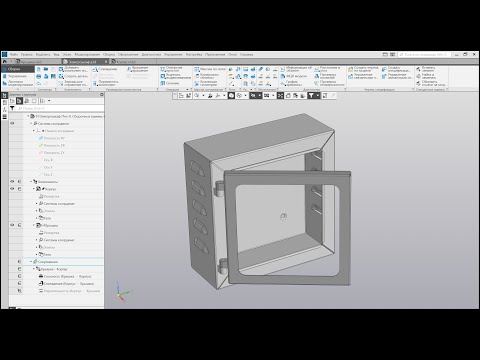Image resolution: width=480 pixels, height=360 pixels.
Task: Switch to Управление toolset
Action: (17, 76)
